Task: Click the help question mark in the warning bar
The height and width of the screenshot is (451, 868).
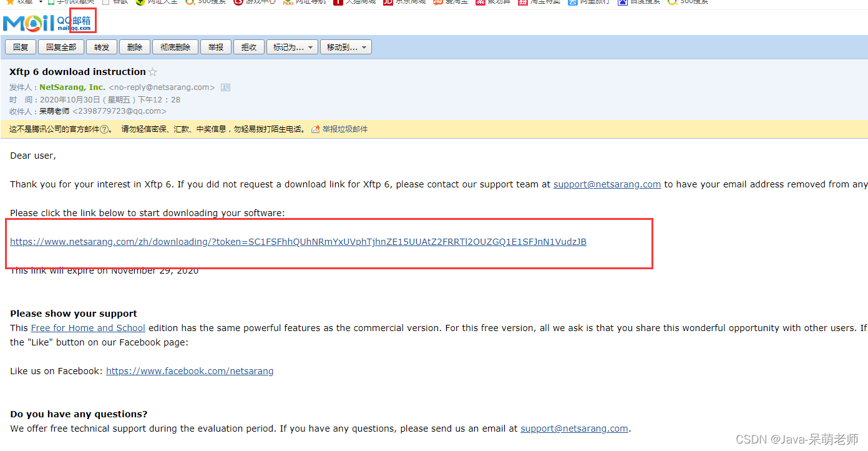Action: 105,129
